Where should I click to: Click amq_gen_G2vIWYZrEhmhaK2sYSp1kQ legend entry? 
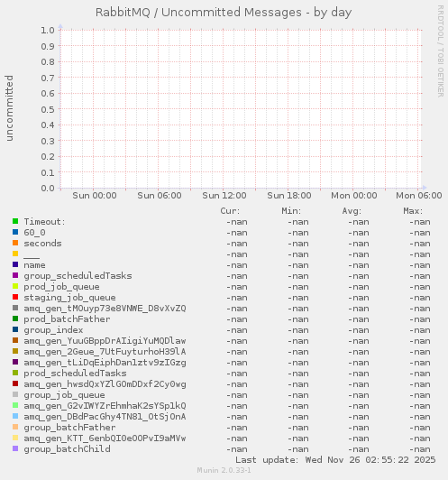point(105,406)
